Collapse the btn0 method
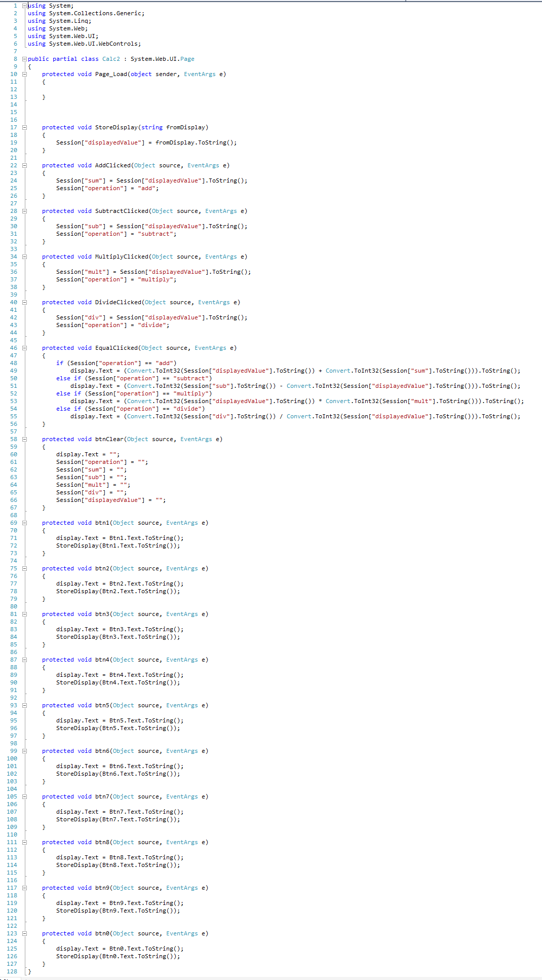Image resolution: width=542 pixels, height=980 pixels. (24, 933)
